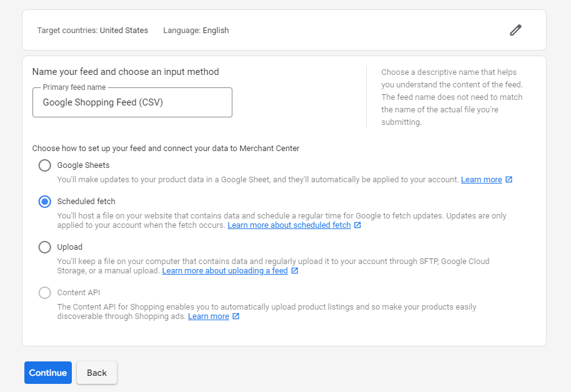
Task: Click the 'Google Sheets' option label
Action: [x=83, y=165]
